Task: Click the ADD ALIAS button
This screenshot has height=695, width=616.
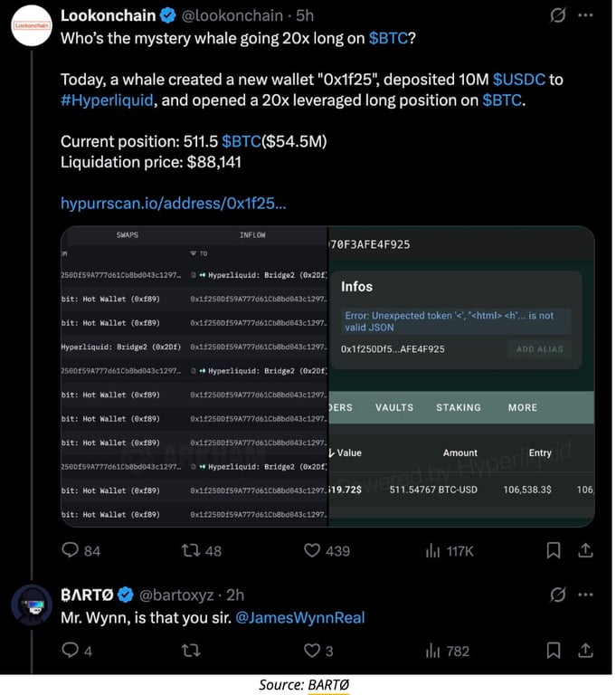Action: pyautogui.click(x=539, y=349)
